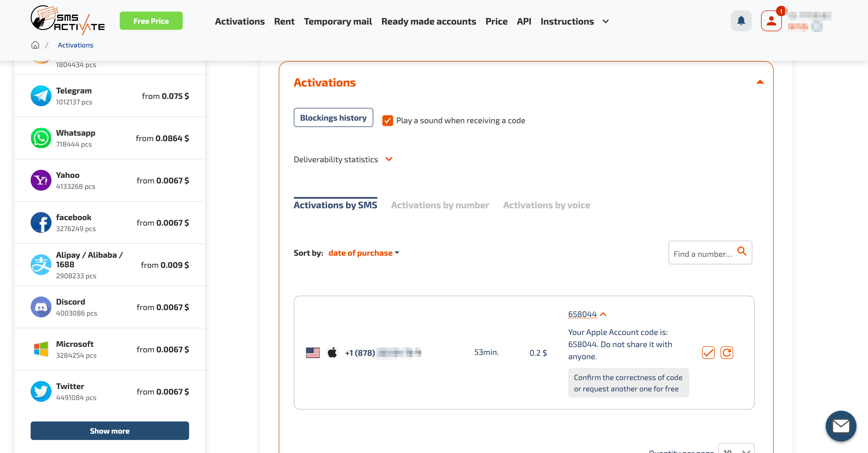Open Temporary mail page
This screenshot has width=868, height=453.
coord(338,22)
